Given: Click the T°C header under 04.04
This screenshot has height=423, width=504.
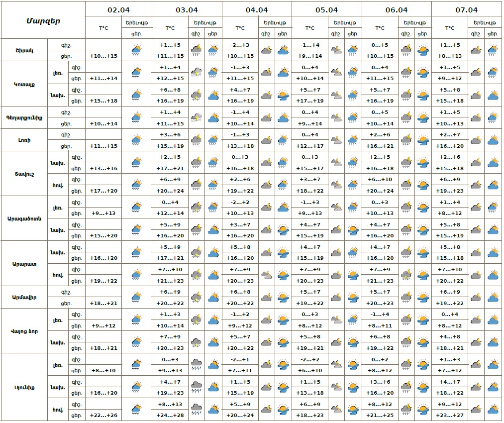Looking at the screenshot, I should (240, 28).
